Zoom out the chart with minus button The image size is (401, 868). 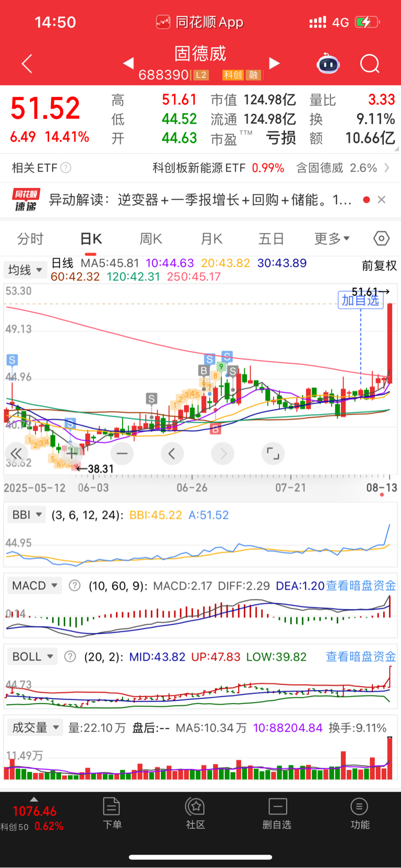pos(122,454)
